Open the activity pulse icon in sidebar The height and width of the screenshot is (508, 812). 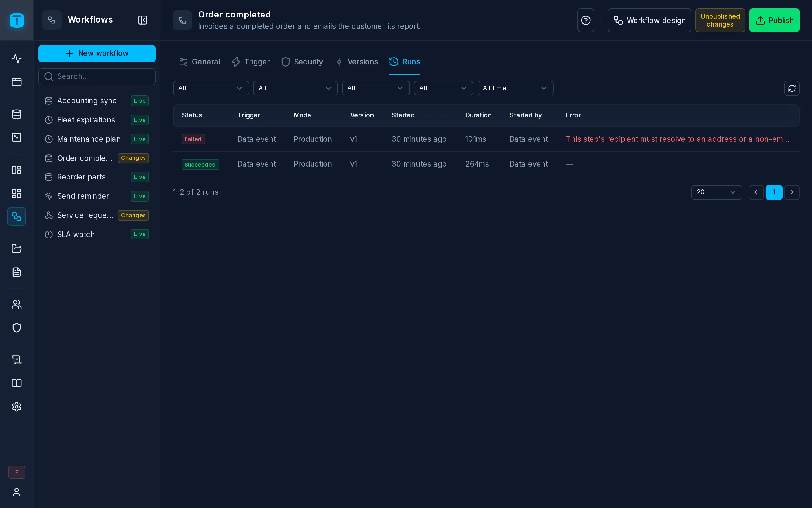16,58
